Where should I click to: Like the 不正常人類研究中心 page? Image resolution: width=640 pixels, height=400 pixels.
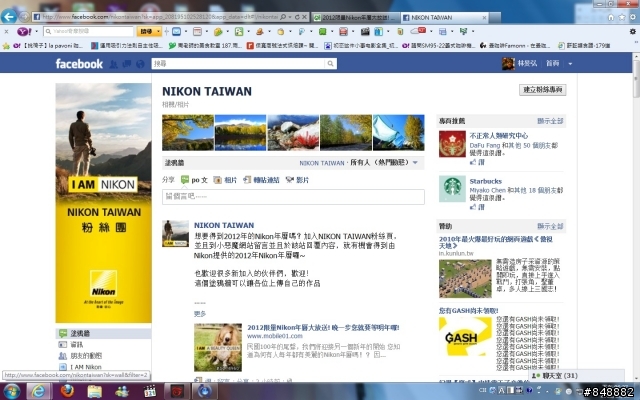(477, 162)
